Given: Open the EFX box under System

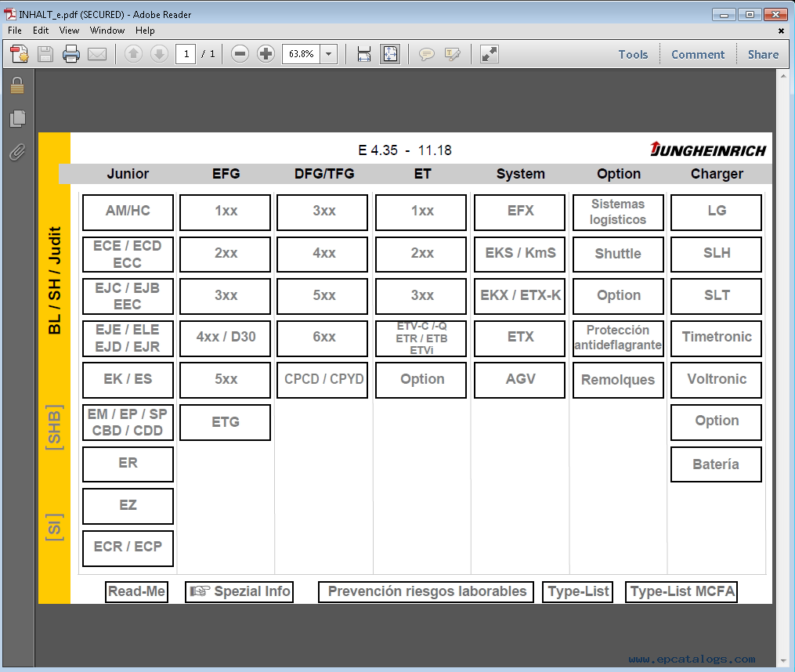Looking at the screenshot, I should 520,212.
